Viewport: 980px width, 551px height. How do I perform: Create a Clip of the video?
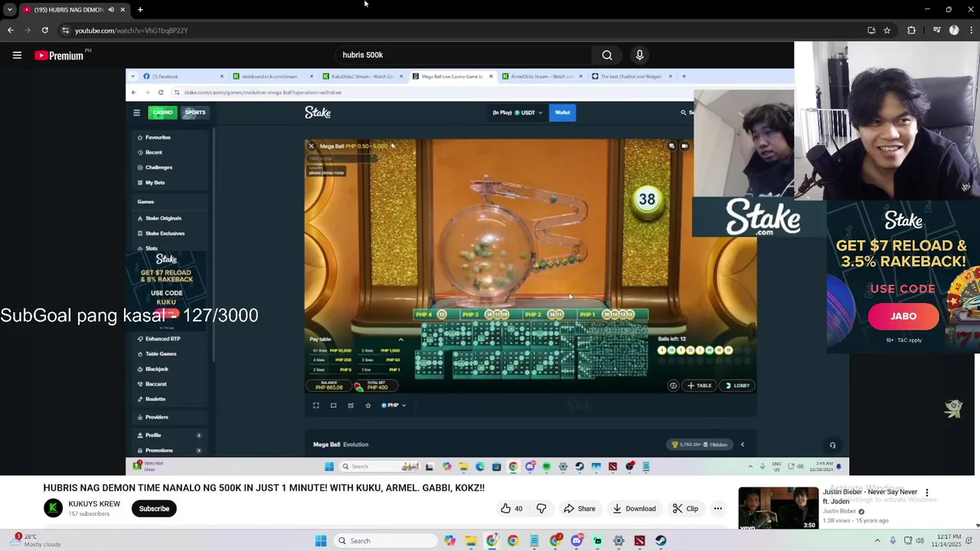685,508
